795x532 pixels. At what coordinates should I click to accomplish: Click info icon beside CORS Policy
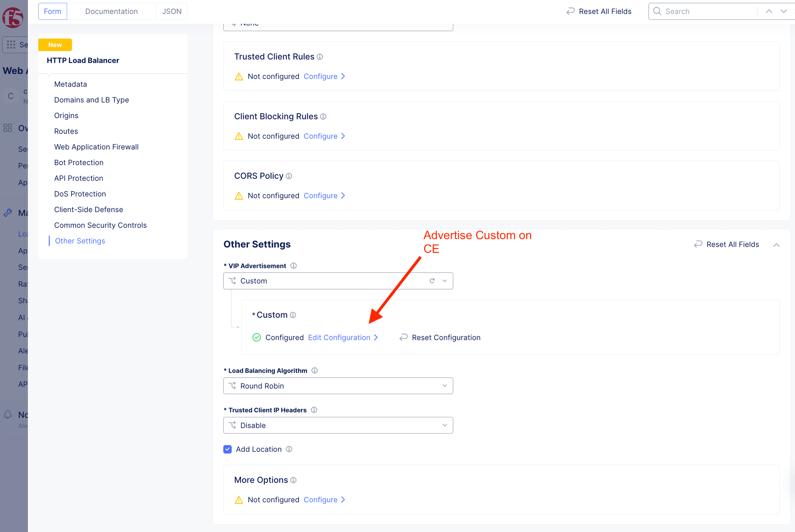tap(289, 176)
